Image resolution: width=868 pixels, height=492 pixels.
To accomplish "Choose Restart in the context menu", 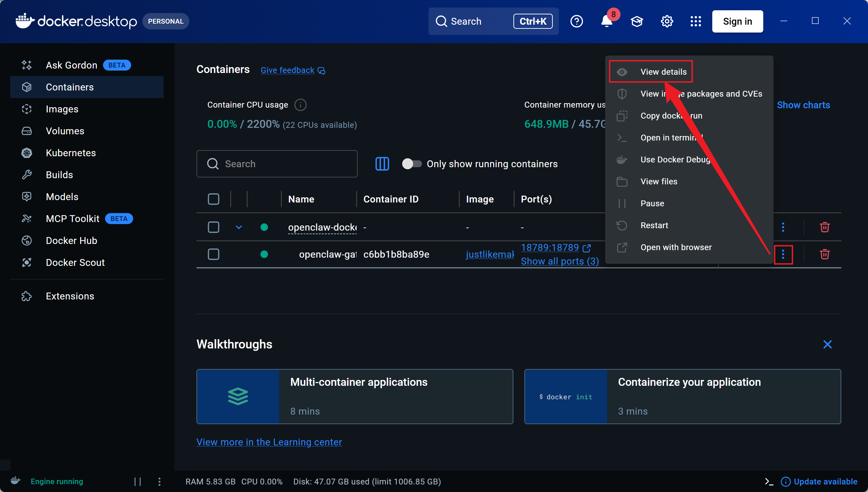I will point(654,225).
